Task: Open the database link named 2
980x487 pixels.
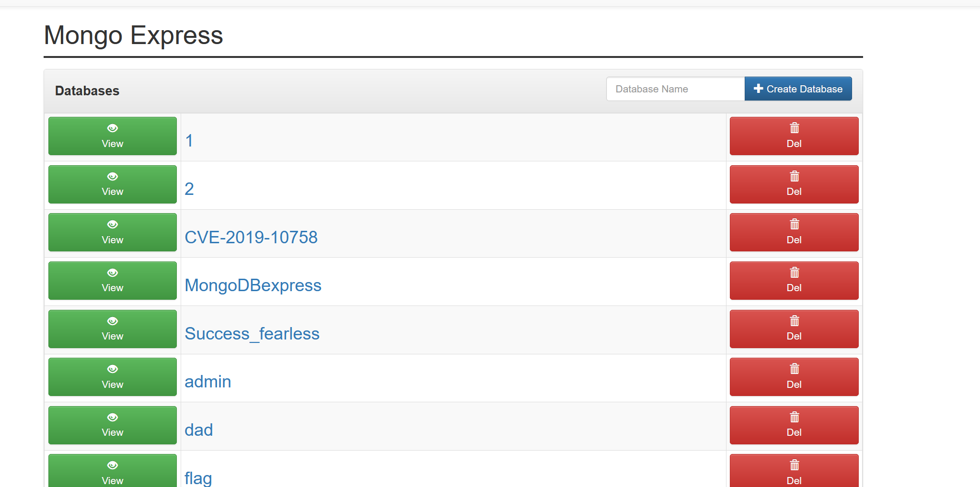Action: tap(189, 189)
